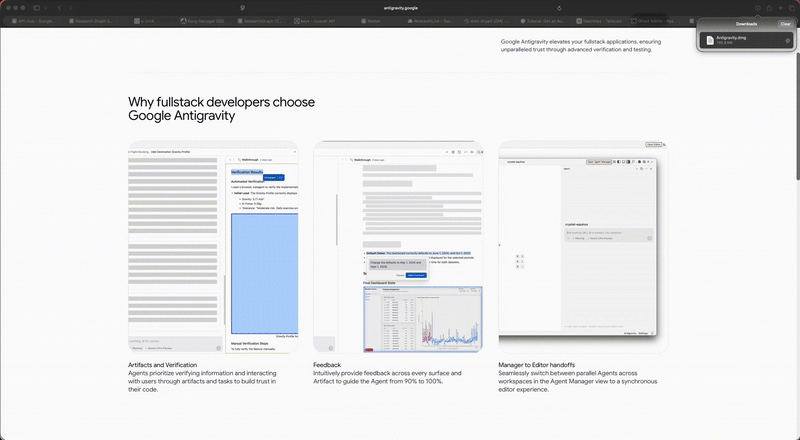The width and height of the screenshot is (800, 440).
Task: Click the blue submit button in feedback comment popup
Action: (x=415, y=275)
